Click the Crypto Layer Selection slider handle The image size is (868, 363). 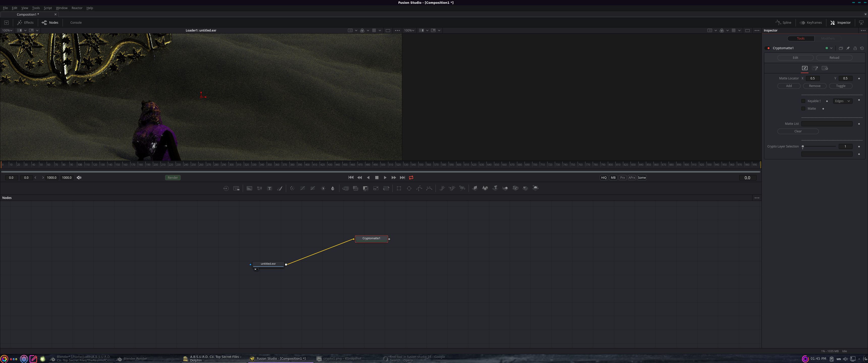click(x=803, y=146)
